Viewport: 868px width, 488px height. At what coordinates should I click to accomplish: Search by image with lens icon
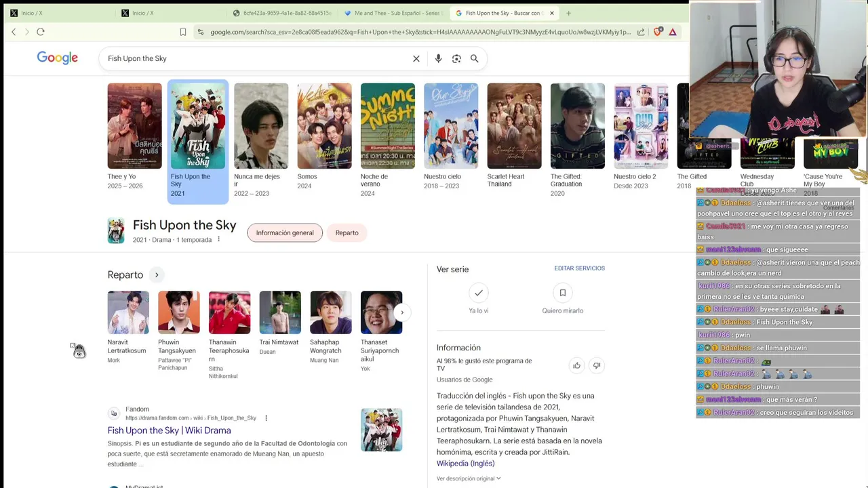point(456,58)
